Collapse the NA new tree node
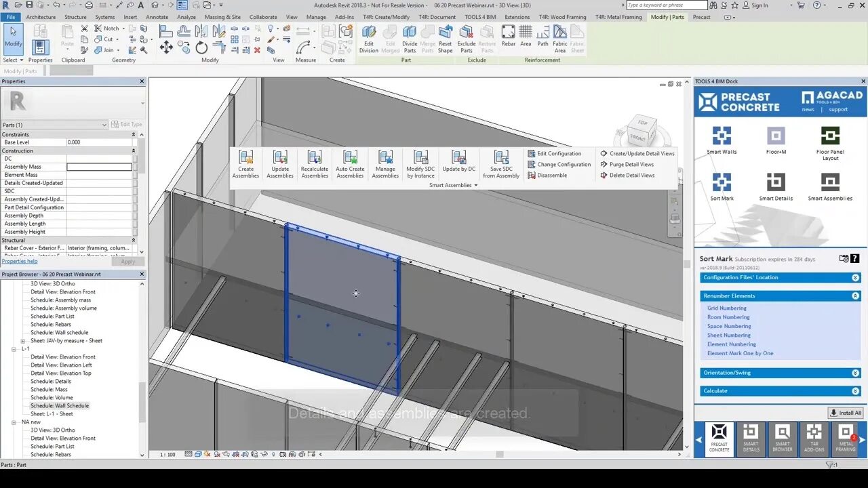The width and height of the screenshot is (868, 488). click(15, 422)
